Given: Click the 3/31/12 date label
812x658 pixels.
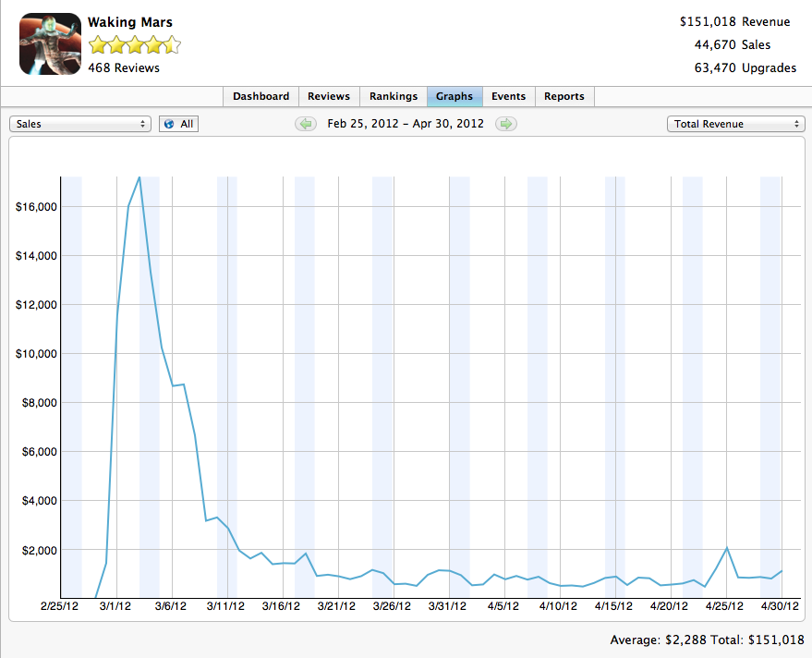Looking at the screenshot, I should click(x=447, y=606).
